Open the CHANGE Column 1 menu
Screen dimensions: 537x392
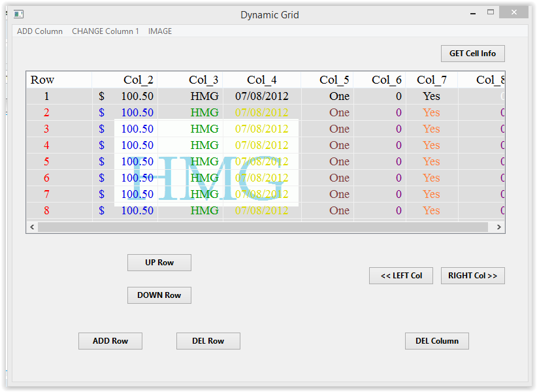(105, 31)
